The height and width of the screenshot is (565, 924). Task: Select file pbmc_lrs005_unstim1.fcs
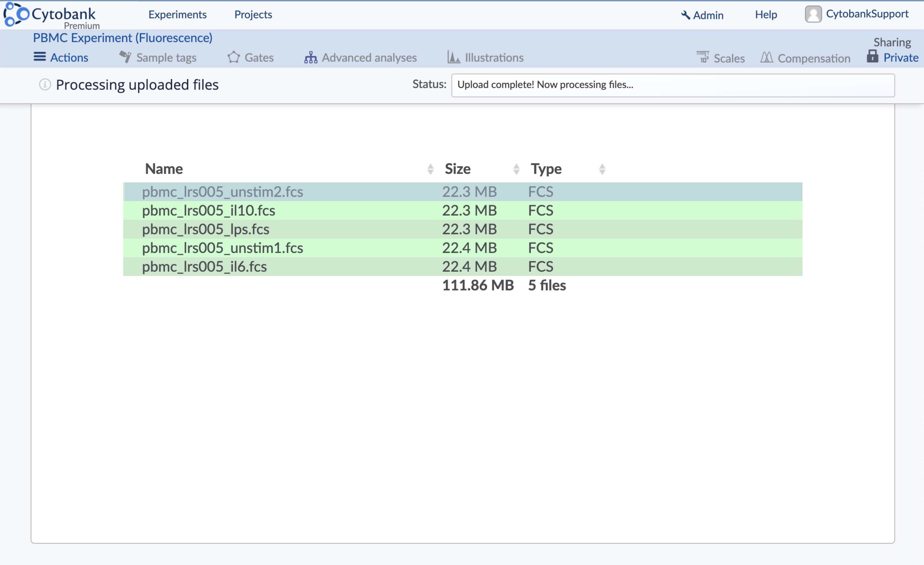462,248
